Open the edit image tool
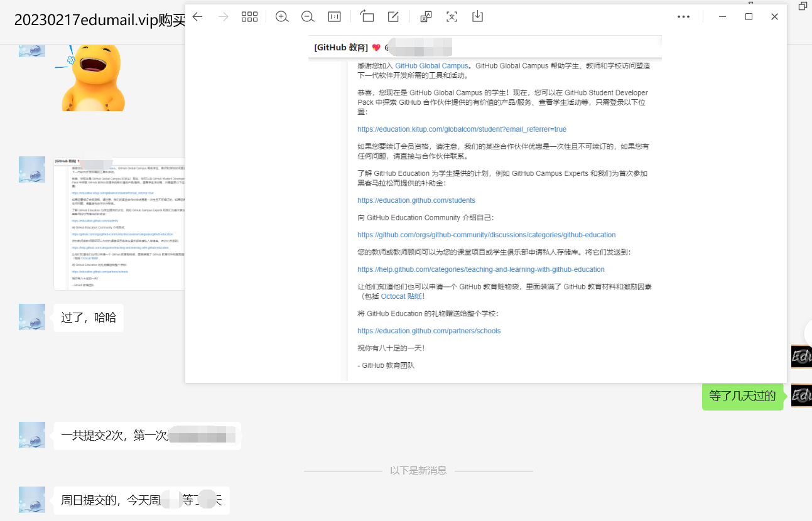 [x=393, y=17]
